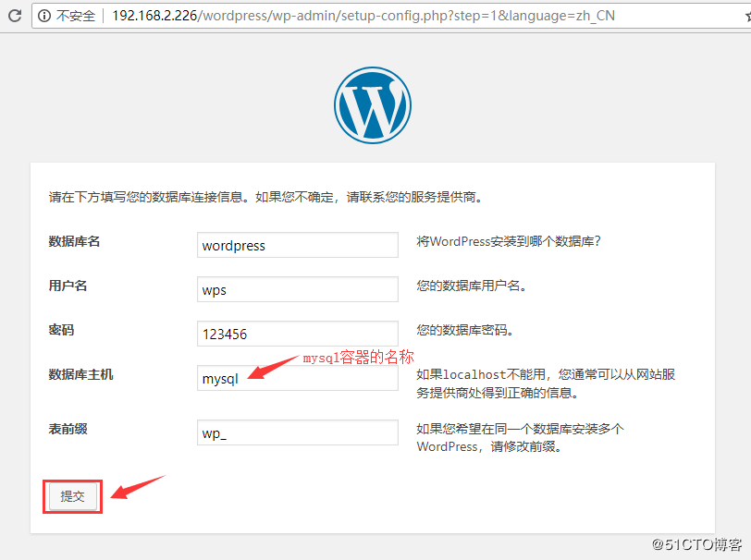Click the 不安全 text in the address bar
Image resolution: width=751 pixels, height=560 pixels.
(x=76, y=16)
